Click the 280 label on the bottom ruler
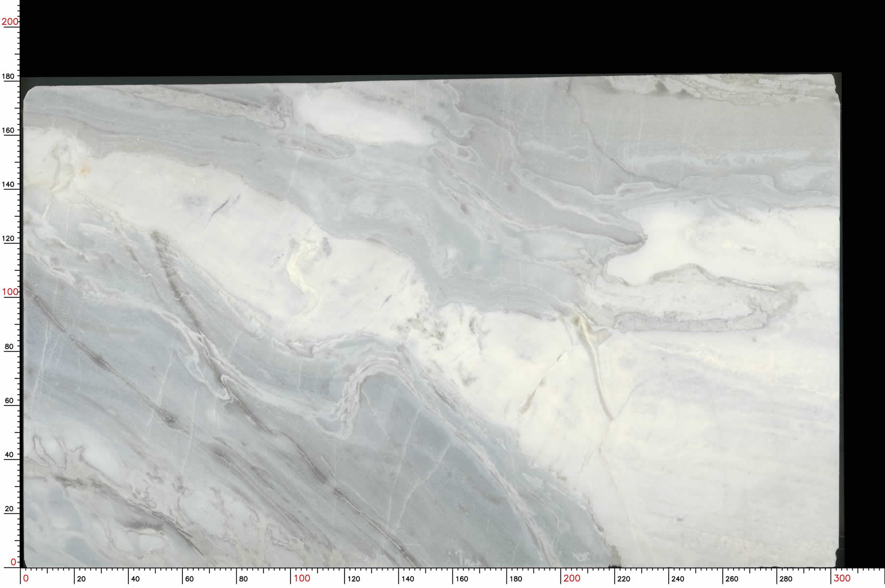885x588 pixels. [x=786, y=579]
